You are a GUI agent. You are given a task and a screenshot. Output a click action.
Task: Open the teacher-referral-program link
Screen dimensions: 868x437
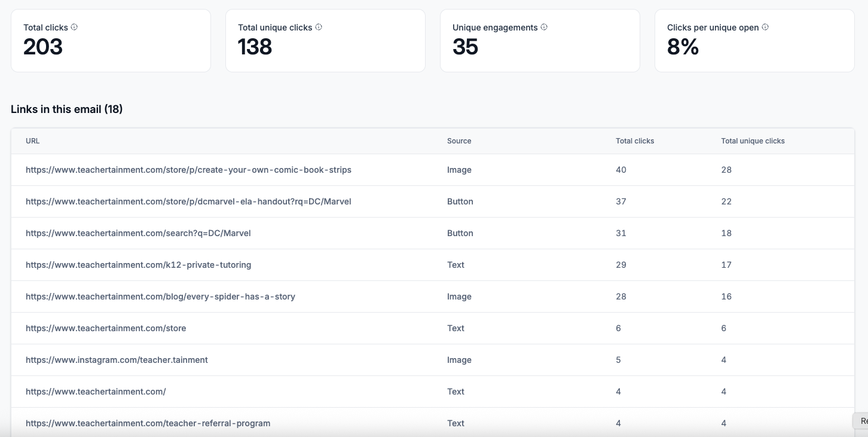[148, 423]
